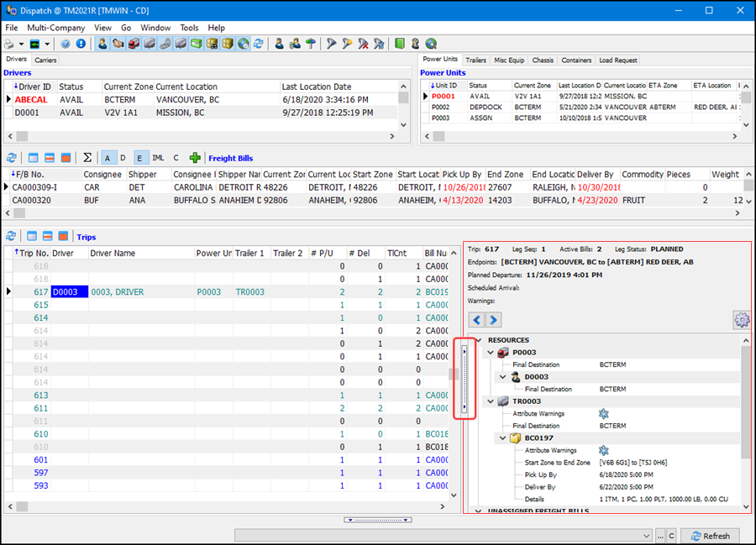Viewport: 756px width, 545px height.
Task: Switch to the Carriers tab
Action: click(x=45, y=60)
